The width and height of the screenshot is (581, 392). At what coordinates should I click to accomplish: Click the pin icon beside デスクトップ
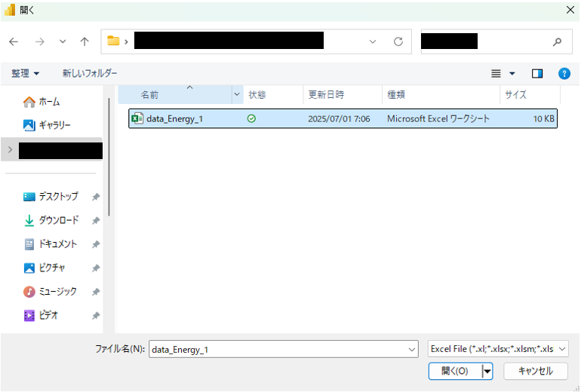tap(96, 197)
